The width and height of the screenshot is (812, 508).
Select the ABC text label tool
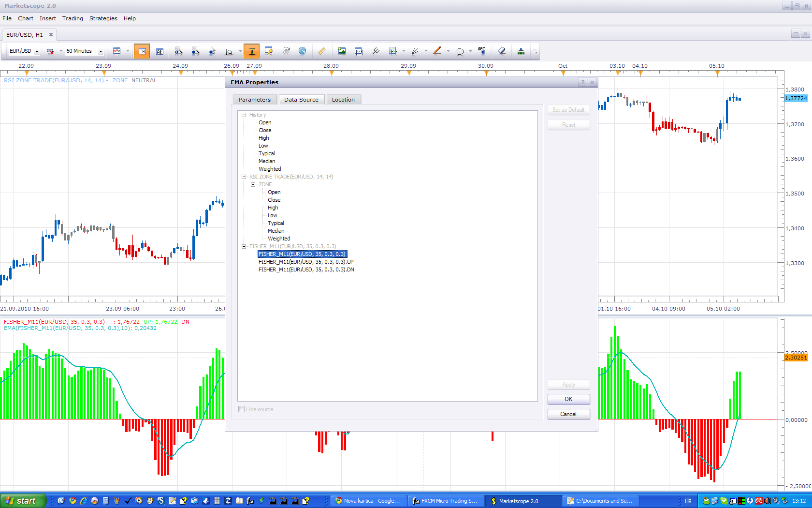pyautogui.click(x=481, y=51)
